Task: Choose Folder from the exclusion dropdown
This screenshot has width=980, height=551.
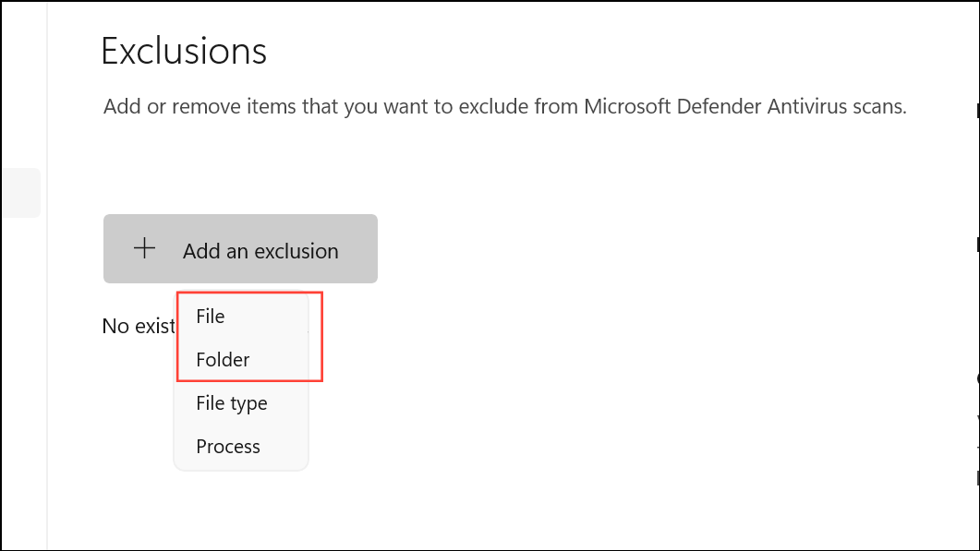Action: click(x=223, y=360)
